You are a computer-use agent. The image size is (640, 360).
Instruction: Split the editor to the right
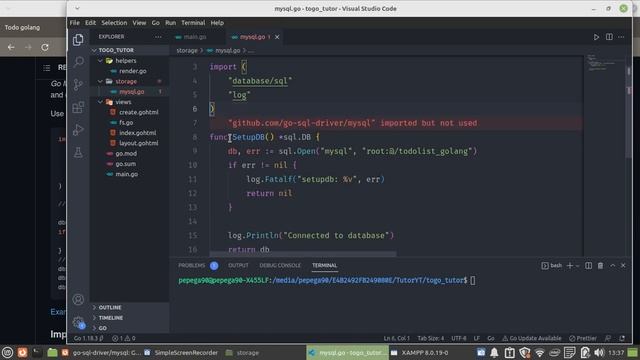[x=609, y=37]
